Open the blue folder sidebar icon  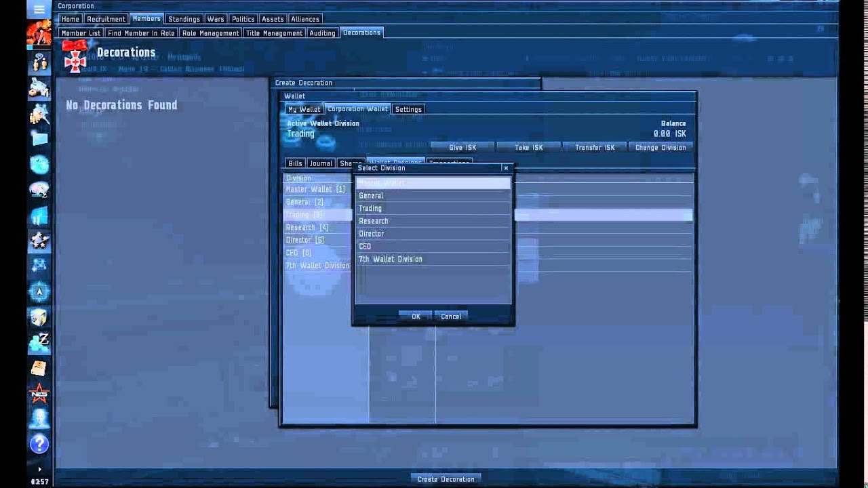pyautogui.click(x=39, y=138)
